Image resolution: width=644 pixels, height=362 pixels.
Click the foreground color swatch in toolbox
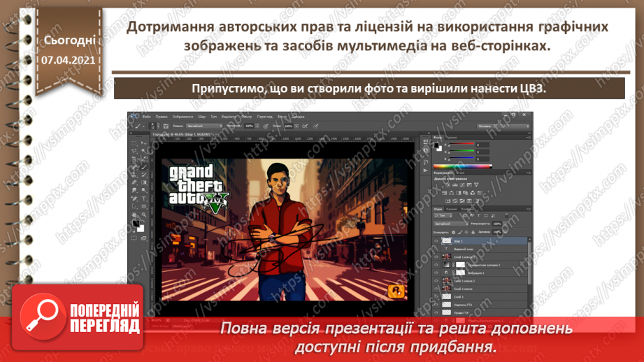(x=136, y=223)
